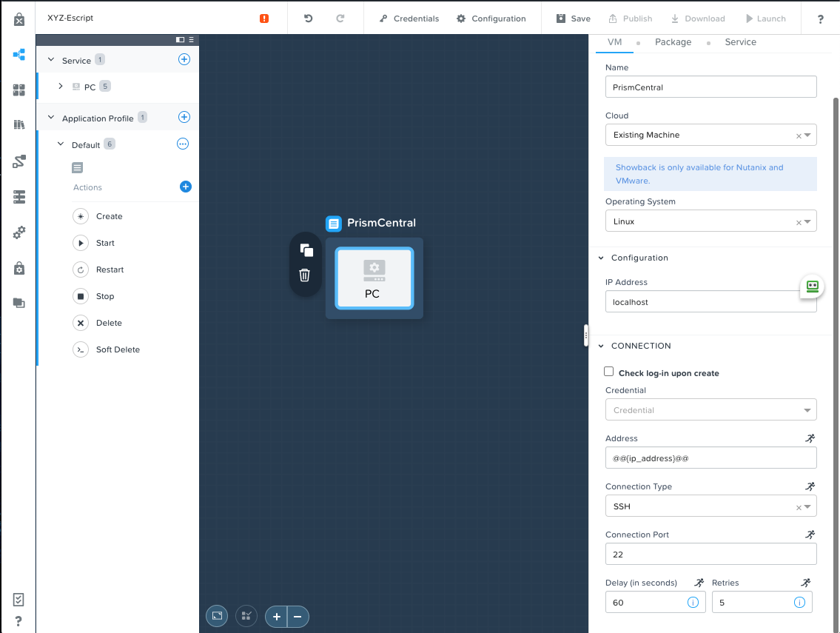Edit the Name field PrismCentral
Screen dimensions: 840x633
[x=711, y=87]
